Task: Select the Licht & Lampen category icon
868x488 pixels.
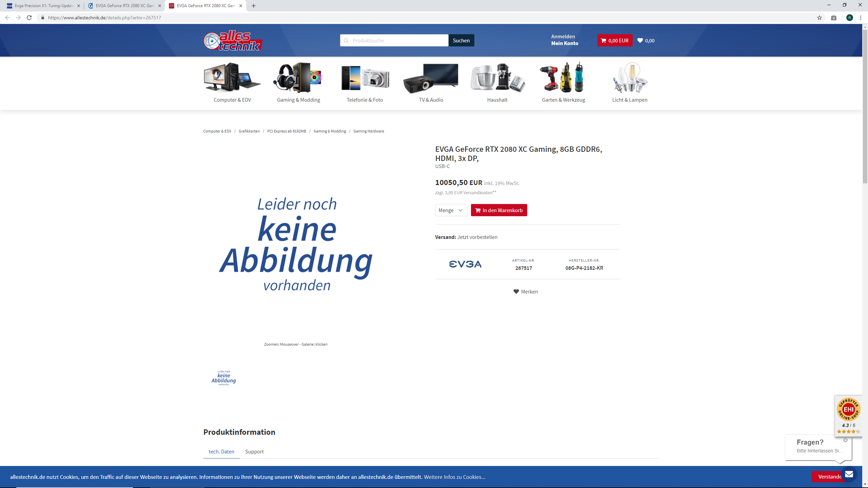Action: (x=630, y=78)
